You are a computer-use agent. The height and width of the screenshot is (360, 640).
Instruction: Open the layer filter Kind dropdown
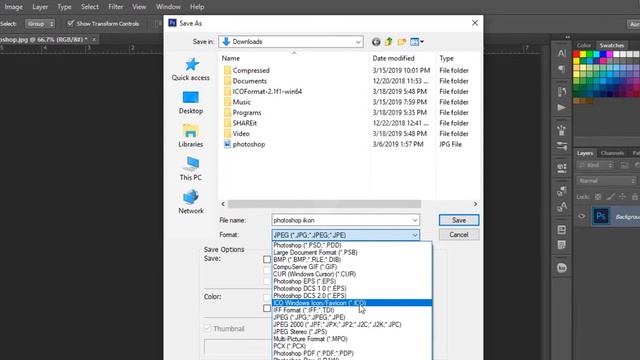(595, 165)
